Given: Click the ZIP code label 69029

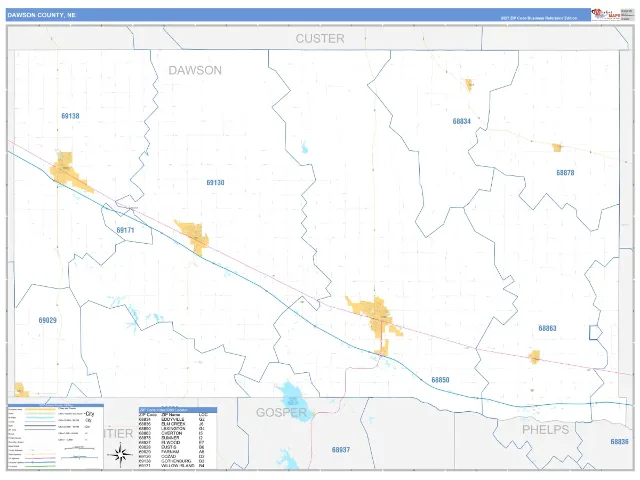Looking at the screenshot, I should pos(47,320).
